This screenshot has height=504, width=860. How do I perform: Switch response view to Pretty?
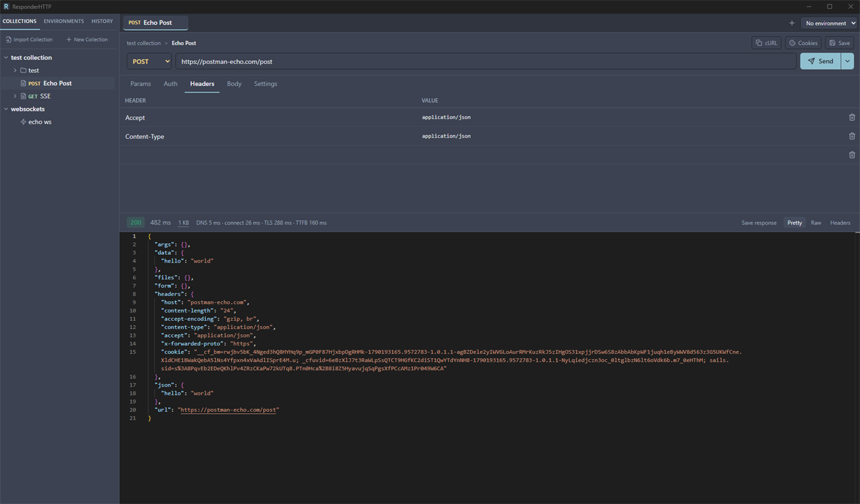coord(795,223)
